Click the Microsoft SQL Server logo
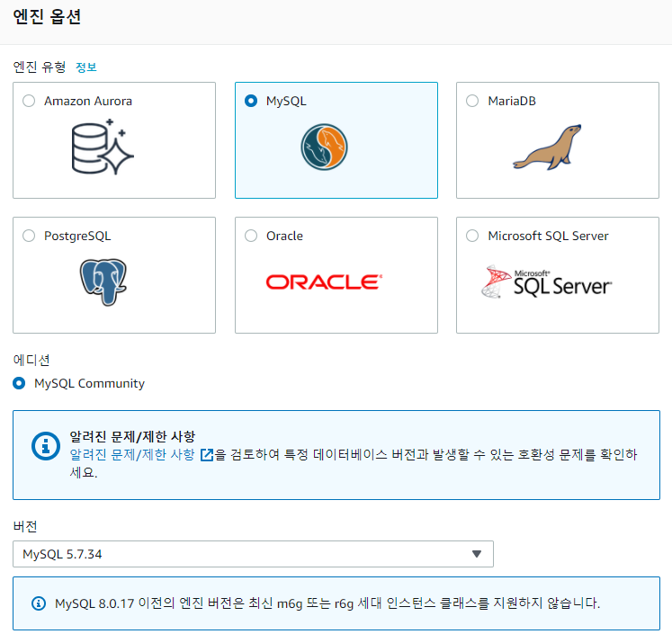The height and width of the screenshot is (643, 672). [547, 281]
